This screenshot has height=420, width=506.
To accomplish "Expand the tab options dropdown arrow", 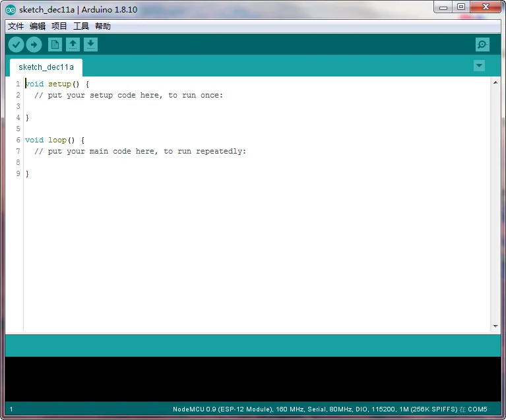I will [x=479, y=66].
